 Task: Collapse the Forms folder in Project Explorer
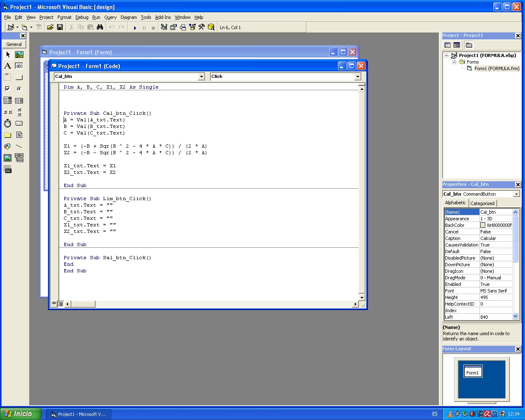(x=454, y=62)
